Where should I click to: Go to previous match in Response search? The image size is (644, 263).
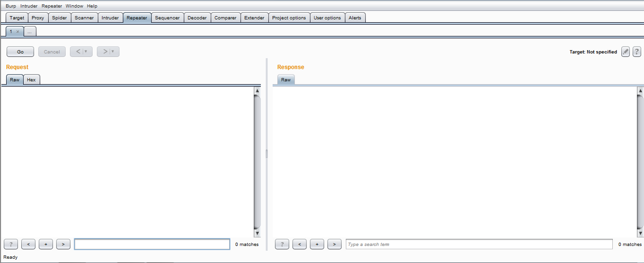pyautogui.click(x=300, y=244)
